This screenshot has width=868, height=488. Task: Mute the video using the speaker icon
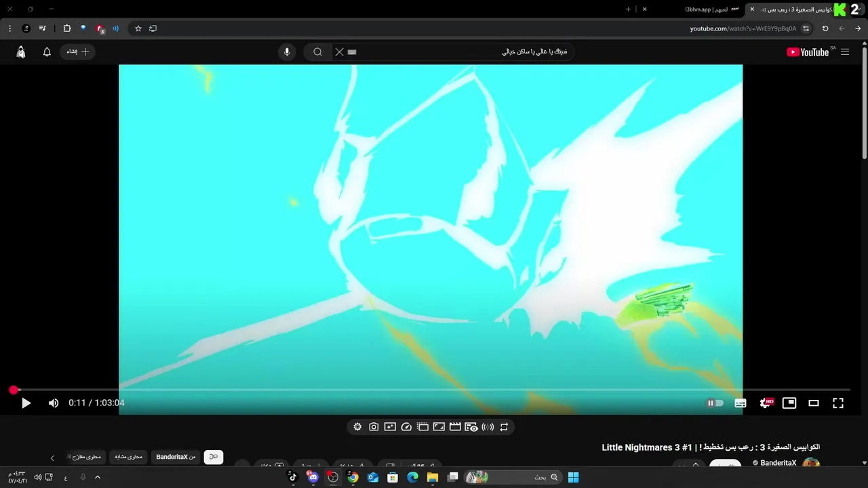click(x=54, y=403)
